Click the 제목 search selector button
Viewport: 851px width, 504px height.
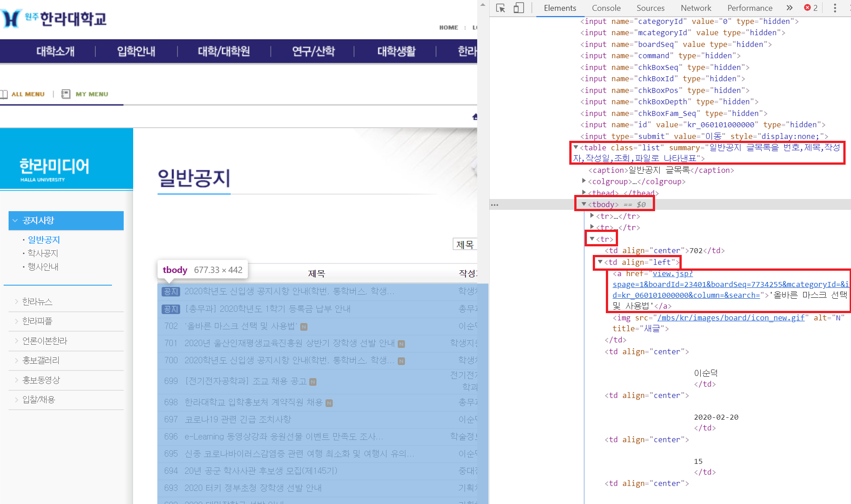pos(466,244)
